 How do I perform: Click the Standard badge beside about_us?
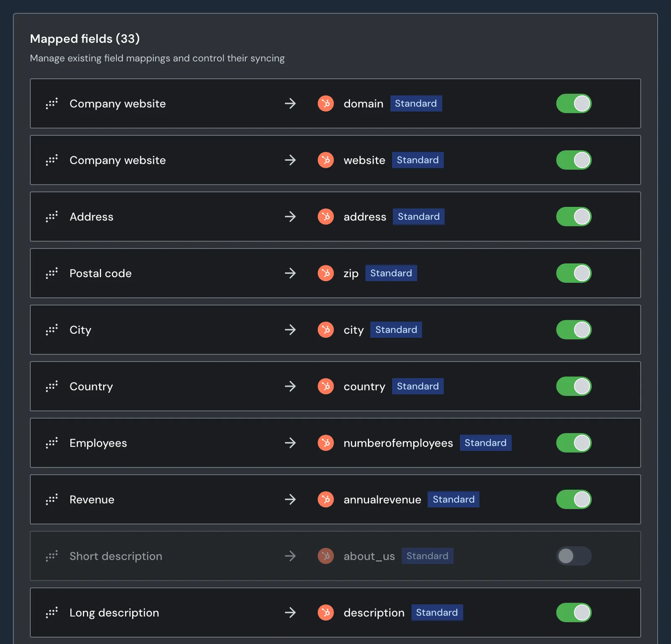point(427,556)
